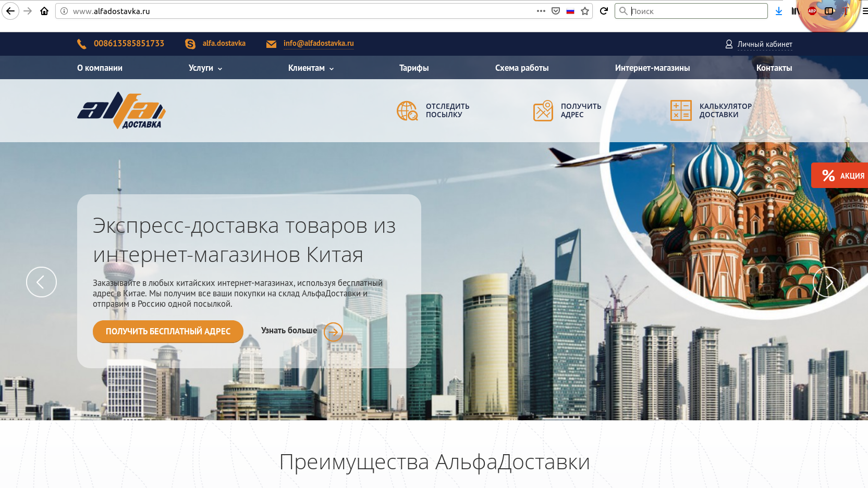The width and height of the screenshot is (868, 488).
Task: Click the Личный кабинет link
Action: coord(765,44)
